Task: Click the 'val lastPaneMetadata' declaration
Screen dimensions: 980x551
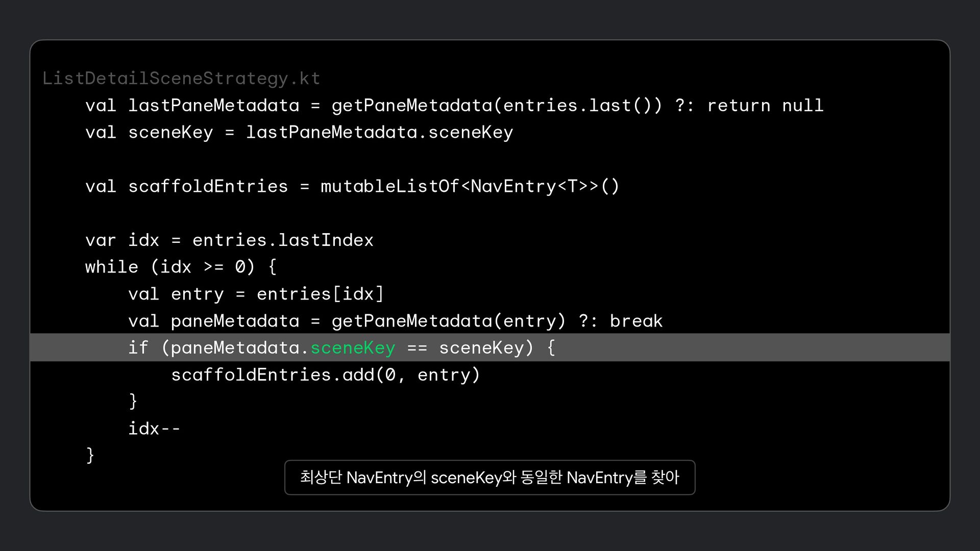Action: (x=192, y=106)
